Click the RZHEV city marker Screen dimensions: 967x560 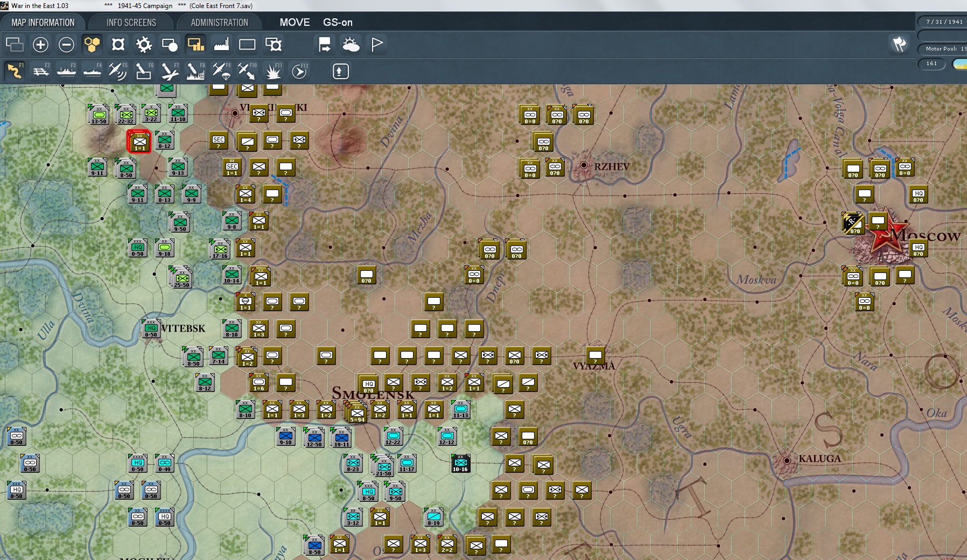(584, 165)
